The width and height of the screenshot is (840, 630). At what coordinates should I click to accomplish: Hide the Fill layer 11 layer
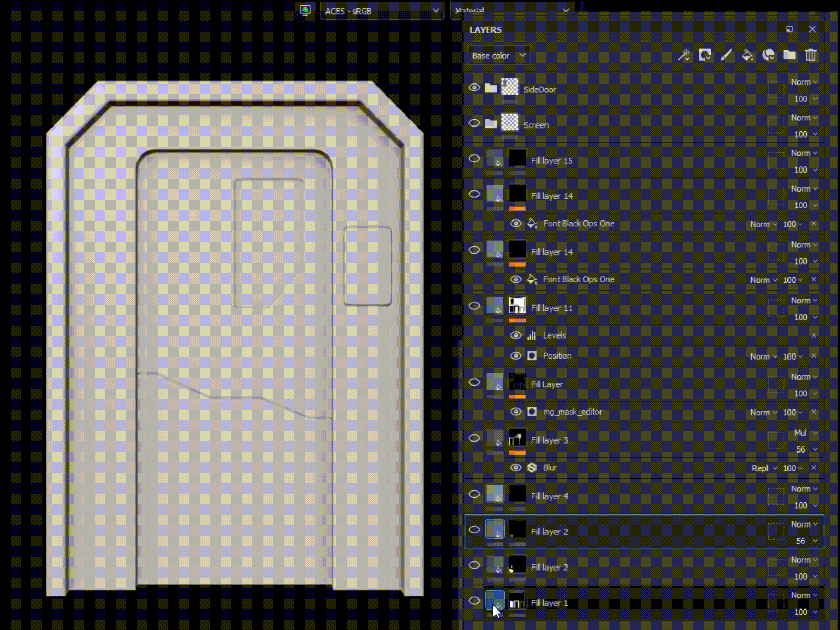point(474,306)
